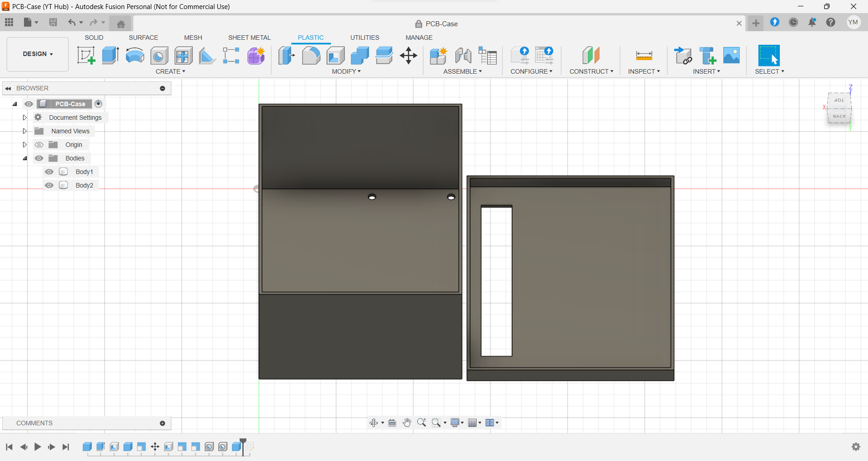Click the Insert Canvas image icon
This screenshot has height=461, width=868.
[731, 56]
